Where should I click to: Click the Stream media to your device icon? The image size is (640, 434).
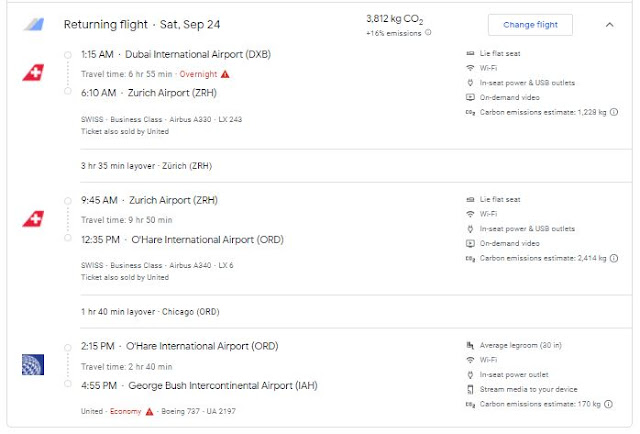tap(470, 389)
